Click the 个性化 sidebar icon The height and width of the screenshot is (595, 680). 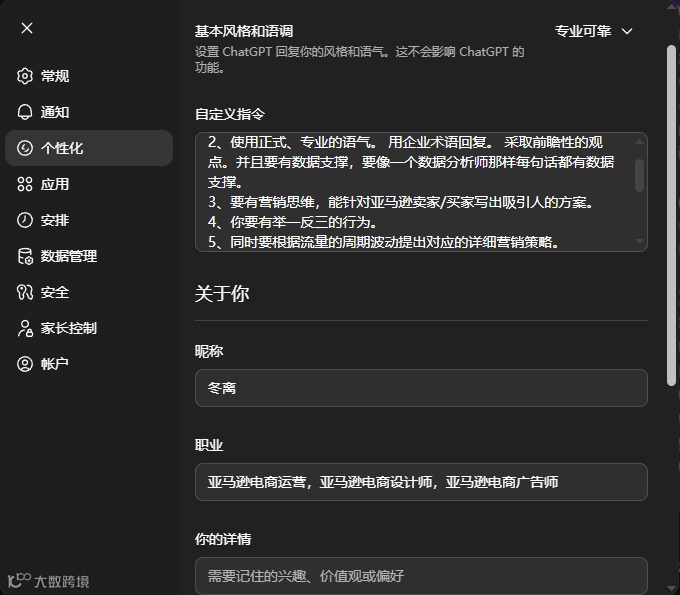pos(25,148)
